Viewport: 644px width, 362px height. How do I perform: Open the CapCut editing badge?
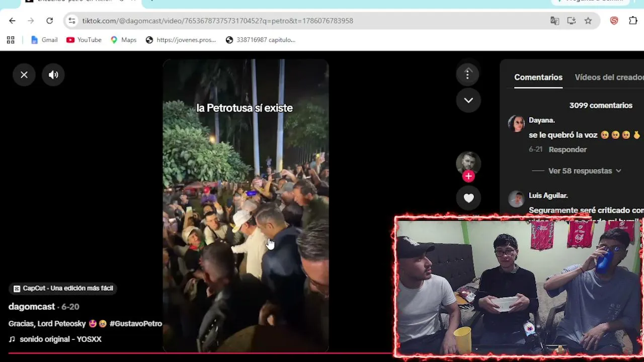click(63, 288)
